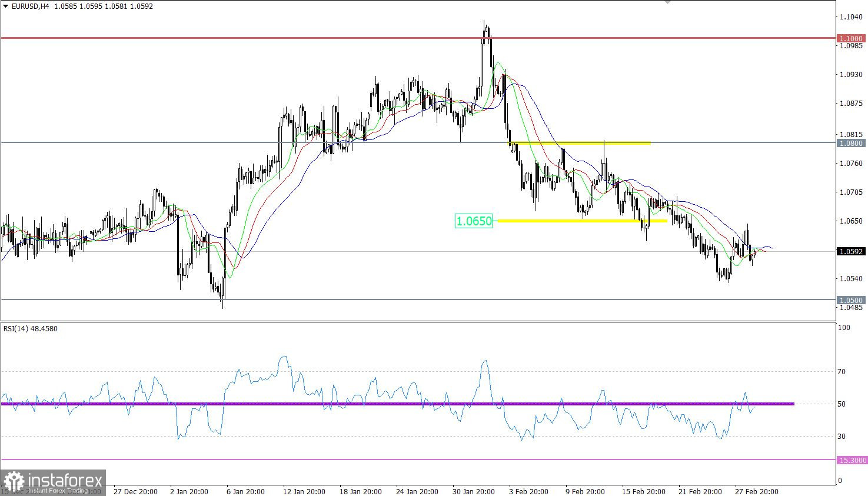Click the 1.1040 price scale value

(x=852, y=17)
